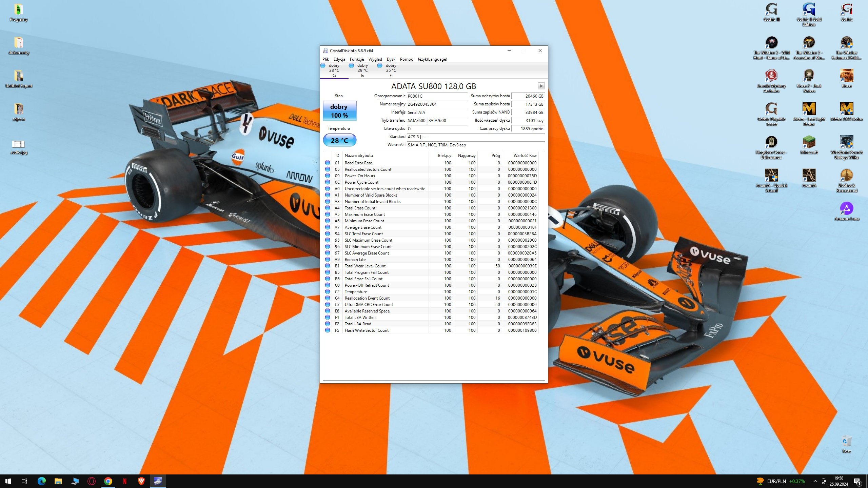Open Opera browser from the taskbar
This screenshot has height=488, width=868.
coord(92,481)
